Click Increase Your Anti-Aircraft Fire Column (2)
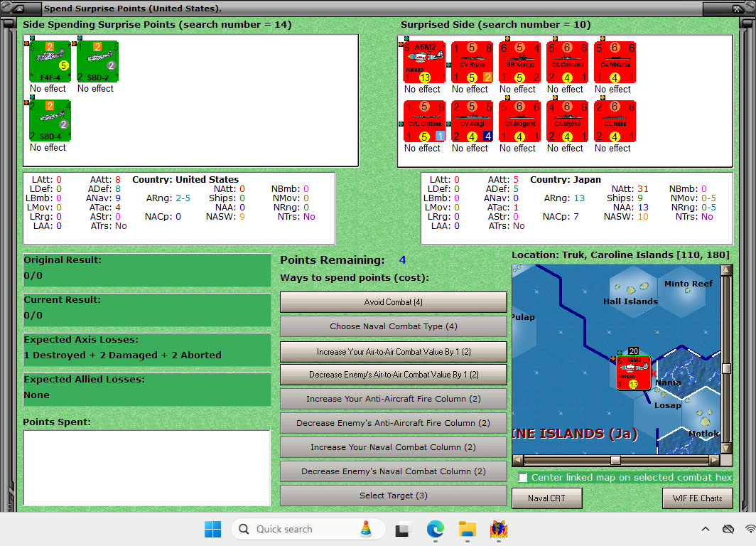This screenshot has height=546, width=756. [x=394, y=399]
